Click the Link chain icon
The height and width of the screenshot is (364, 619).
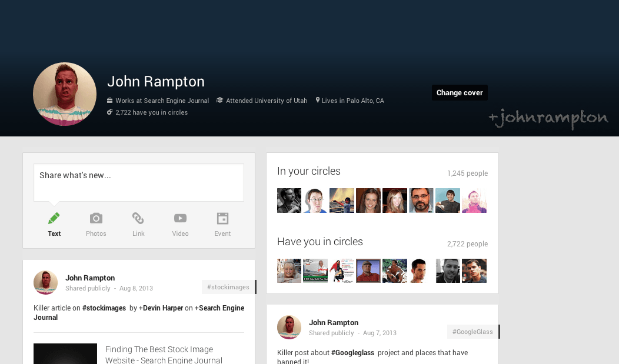coord(138,218)
